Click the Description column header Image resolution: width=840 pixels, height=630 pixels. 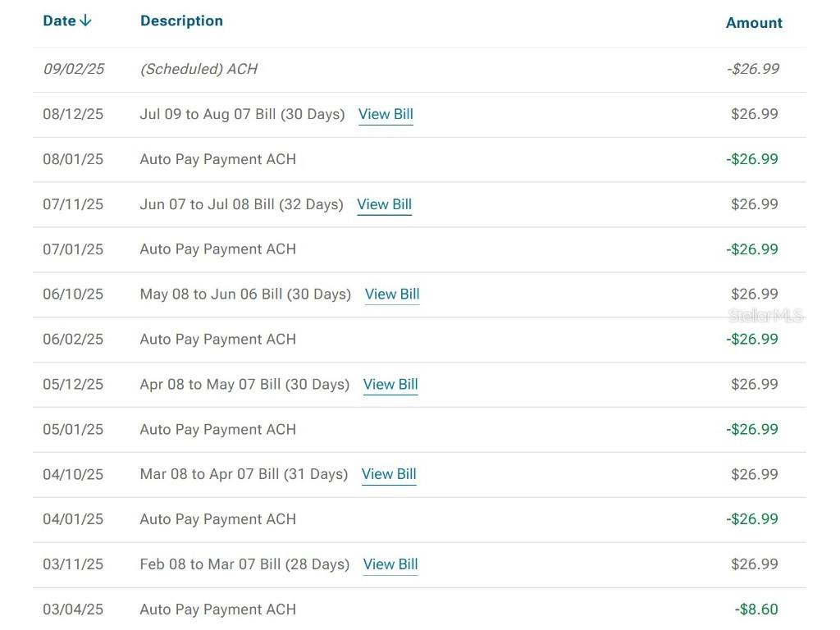coord(181,21)
